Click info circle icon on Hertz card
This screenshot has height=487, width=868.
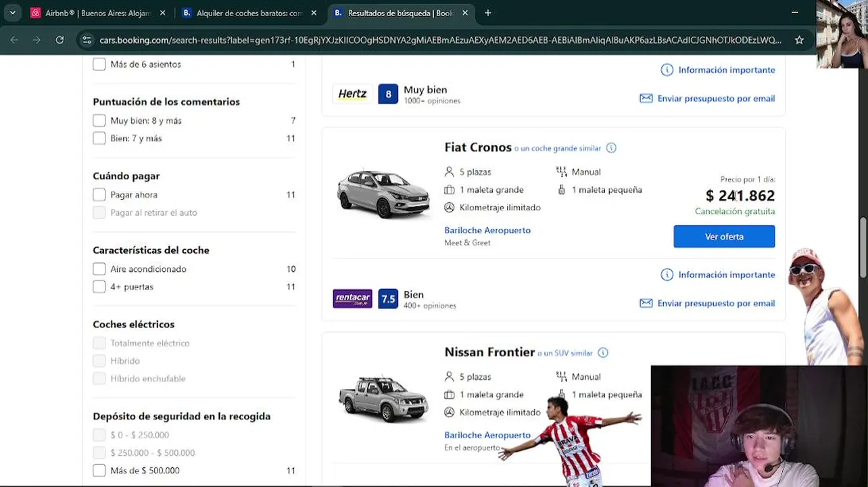pyautogui.click(x=667, y=70)
